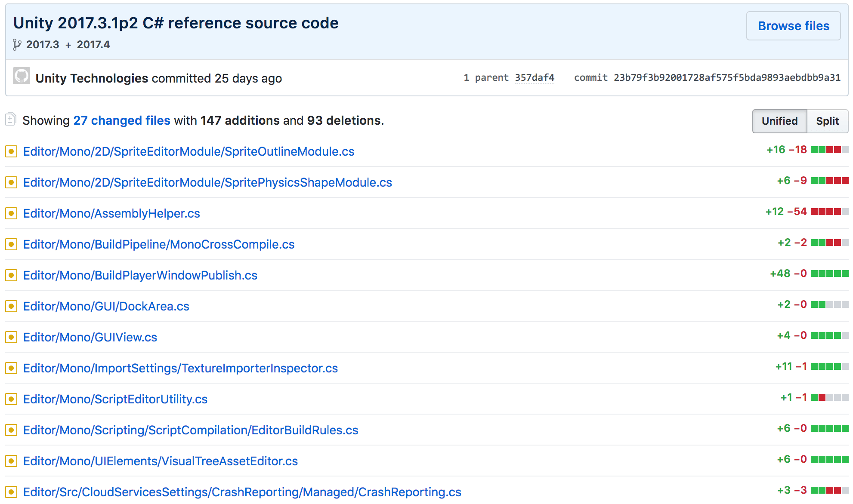Click modified icon for MonoCrossCompile.cs
Viewport: 853px width, 504px height.
(x=11, y=244)
